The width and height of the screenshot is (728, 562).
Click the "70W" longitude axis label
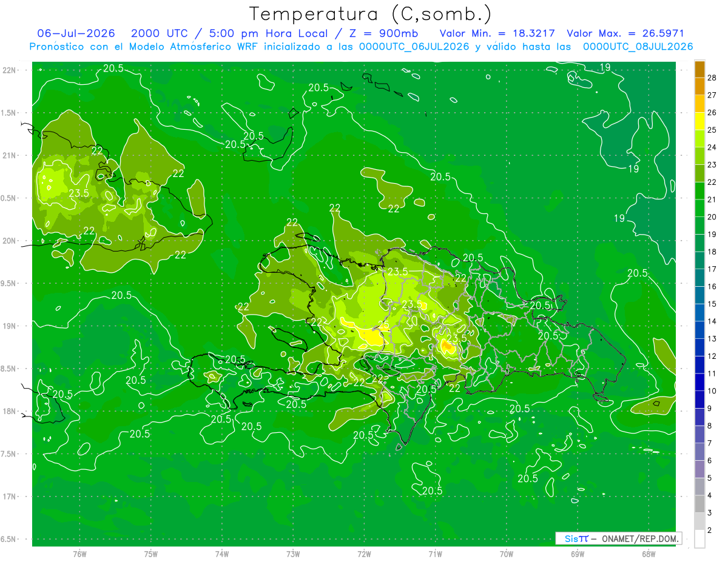pos(507,554)
